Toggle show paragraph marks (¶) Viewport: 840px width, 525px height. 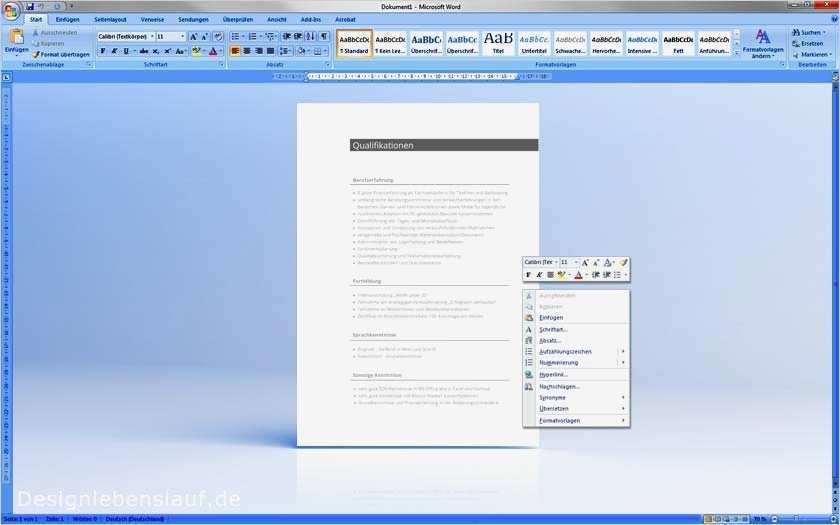tap(324, 36)
